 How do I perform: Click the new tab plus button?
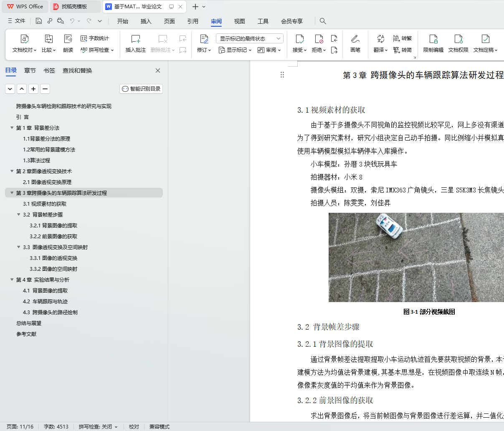coord(195,7)
